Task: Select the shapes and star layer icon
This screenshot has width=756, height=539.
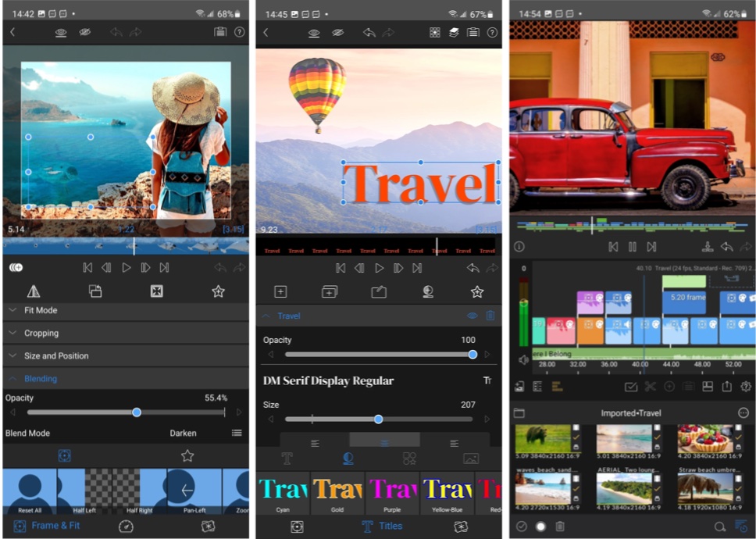Action: 409,459
